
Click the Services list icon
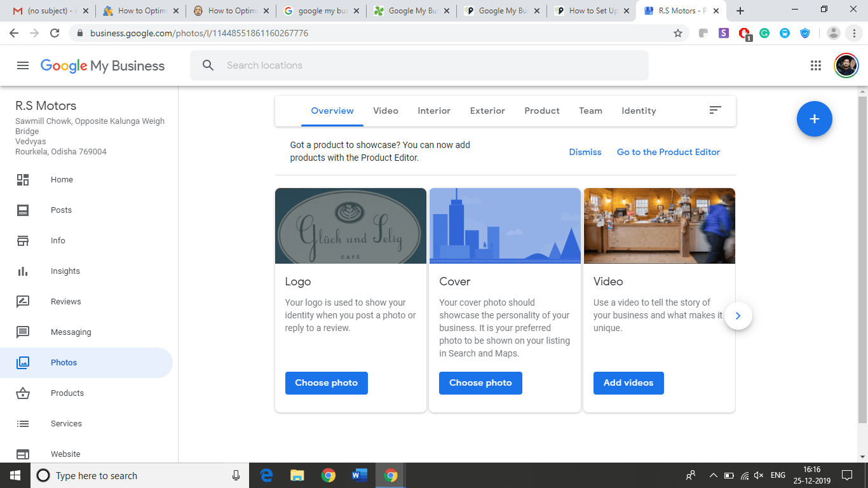(x=23, y=424)
